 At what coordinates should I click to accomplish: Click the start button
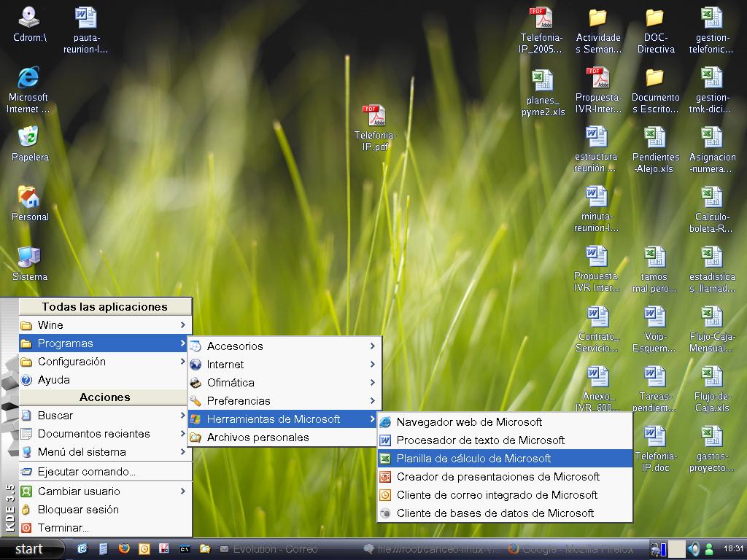31,549
